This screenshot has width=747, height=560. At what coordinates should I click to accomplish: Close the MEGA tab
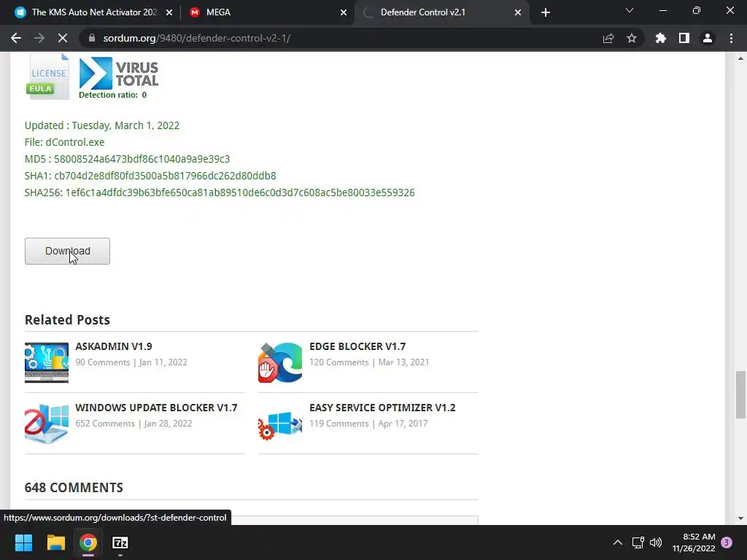[x=344, y=12]
